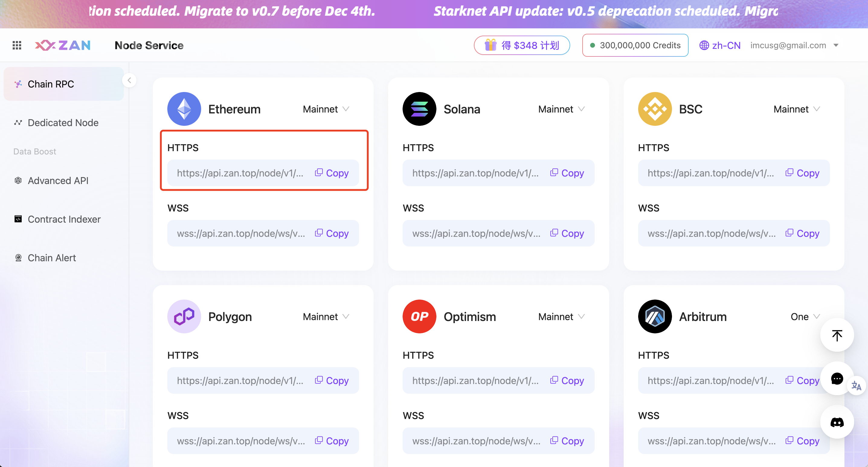Click the $348 plan gift button

(522, 45)
